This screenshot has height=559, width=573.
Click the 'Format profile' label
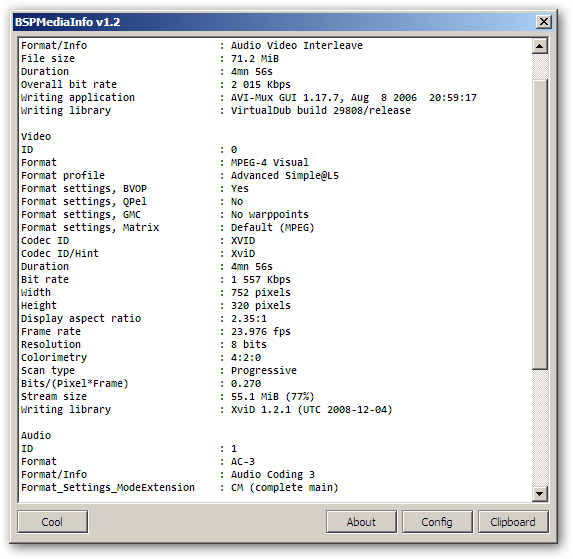pyautogui.click(x=63, y=176)
